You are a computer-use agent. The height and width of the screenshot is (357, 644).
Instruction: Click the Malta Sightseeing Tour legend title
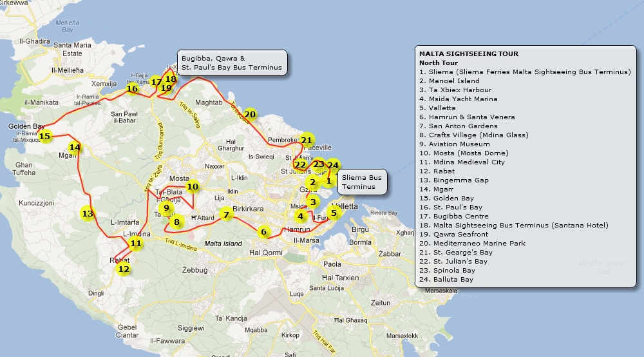[469, 54]
